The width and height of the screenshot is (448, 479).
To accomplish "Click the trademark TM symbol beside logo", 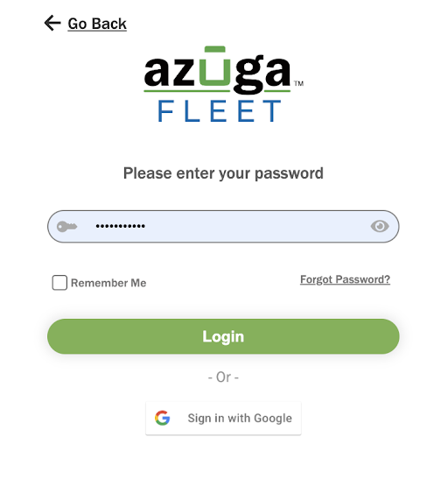I will 298,83.
